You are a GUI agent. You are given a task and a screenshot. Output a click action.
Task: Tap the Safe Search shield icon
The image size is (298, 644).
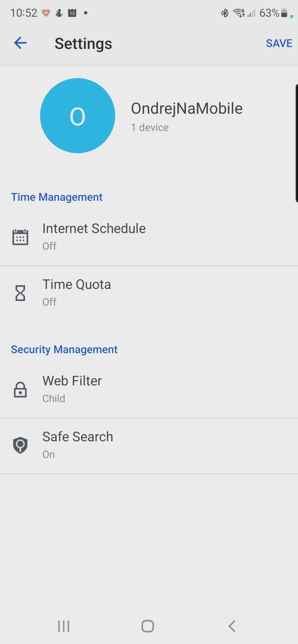pyautogui.click(x=20, y=445)
